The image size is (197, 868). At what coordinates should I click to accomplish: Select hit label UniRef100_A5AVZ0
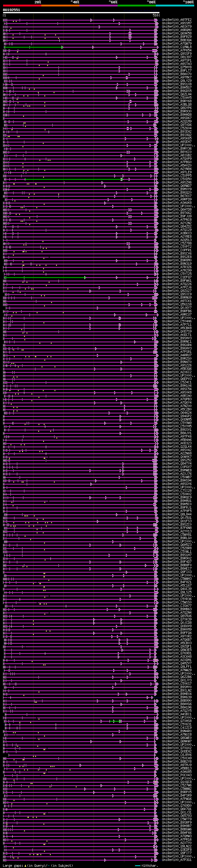(x=177, y=165)
